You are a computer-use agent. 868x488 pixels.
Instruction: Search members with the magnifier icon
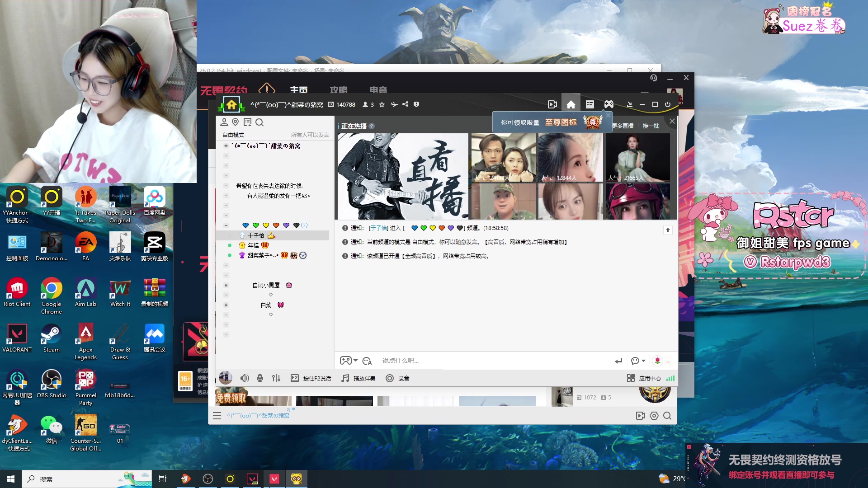click(x=259, y=122)
